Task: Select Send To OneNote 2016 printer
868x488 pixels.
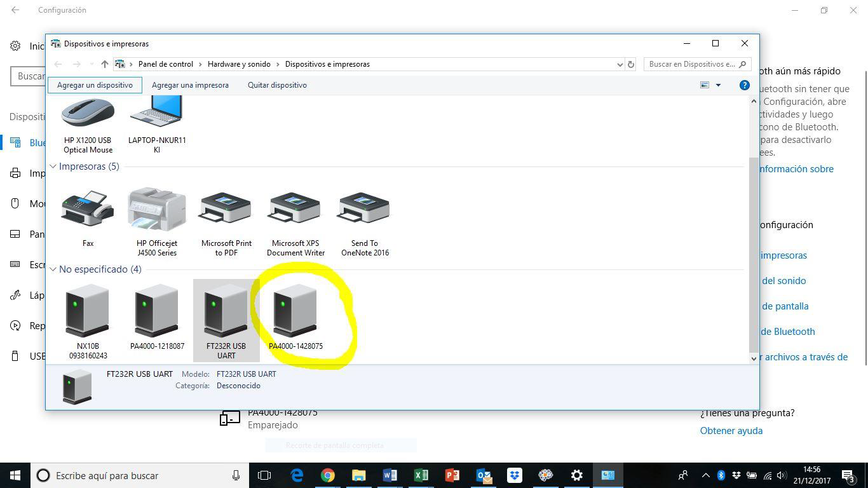Action: point(365,222)
